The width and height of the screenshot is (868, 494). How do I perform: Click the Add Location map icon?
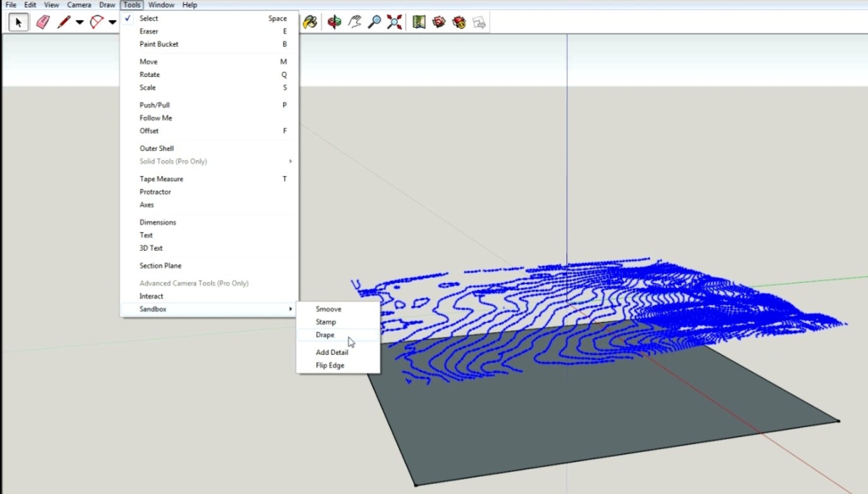pyautogui.click(x=418, y=22)
